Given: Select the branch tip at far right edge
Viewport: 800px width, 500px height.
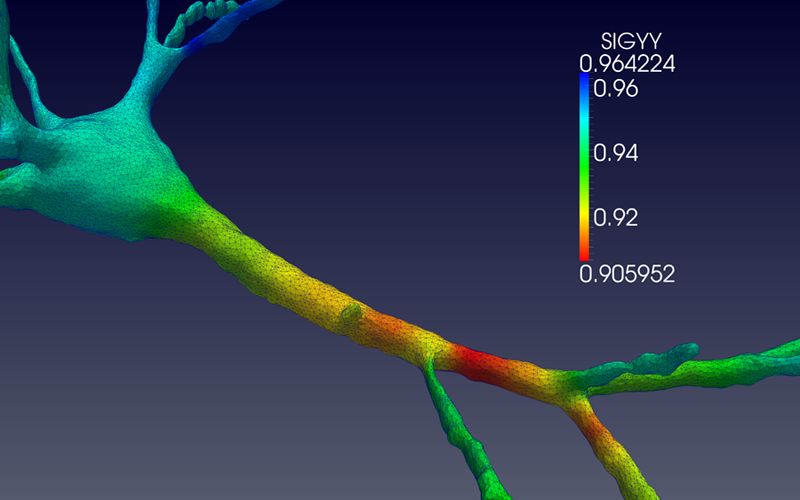Looking at the screenshot, I should (x=785, y=351).
